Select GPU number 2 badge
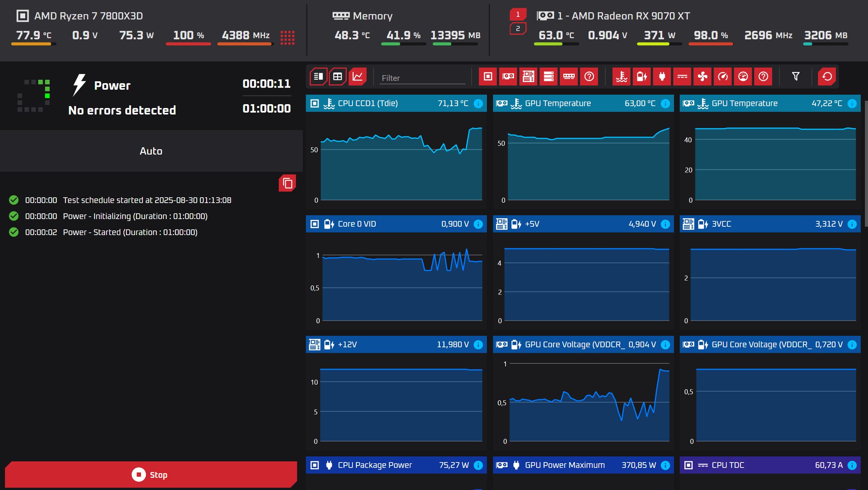The width and height of the screenshot is (868, 490). pos(518,29)
